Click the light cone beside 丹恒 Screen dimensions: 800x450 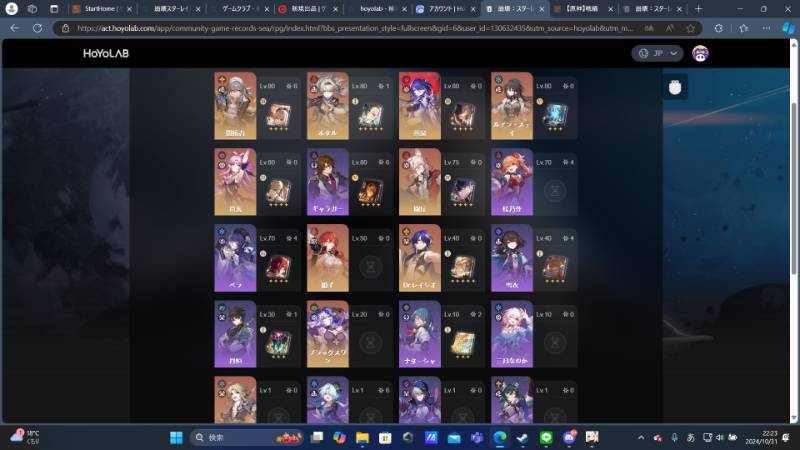279,344
